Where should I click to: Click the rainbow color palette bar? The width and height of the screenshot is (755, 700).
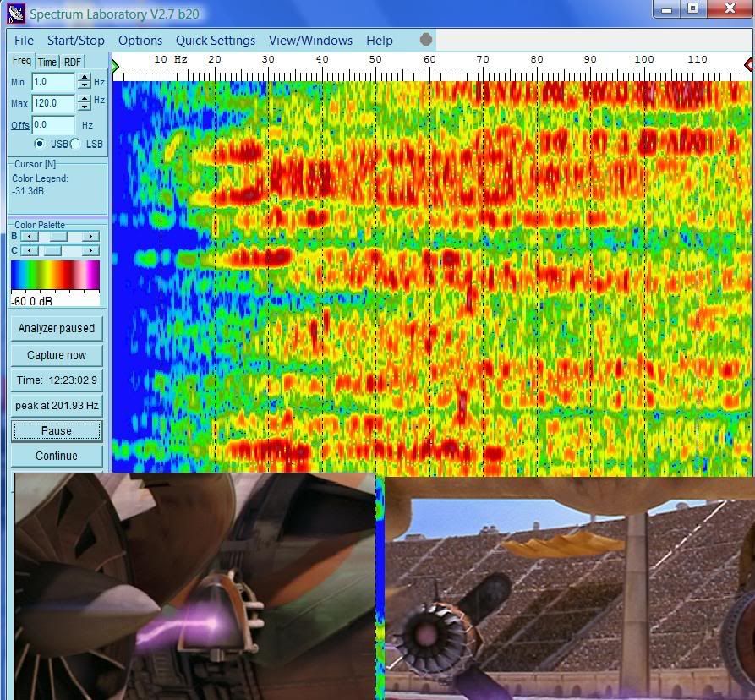[55, 276]
